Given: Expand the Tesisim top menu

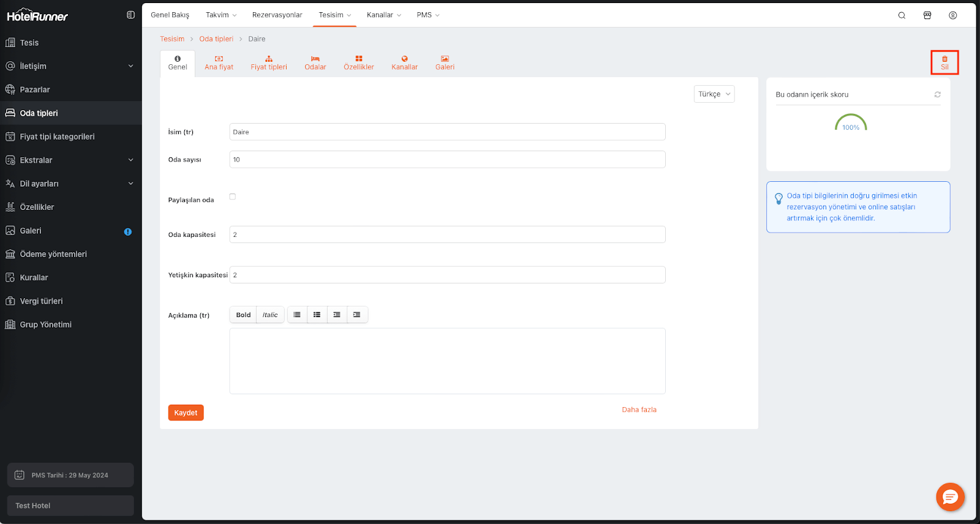Looking at the screenshot, I should (x=334, y=15).
